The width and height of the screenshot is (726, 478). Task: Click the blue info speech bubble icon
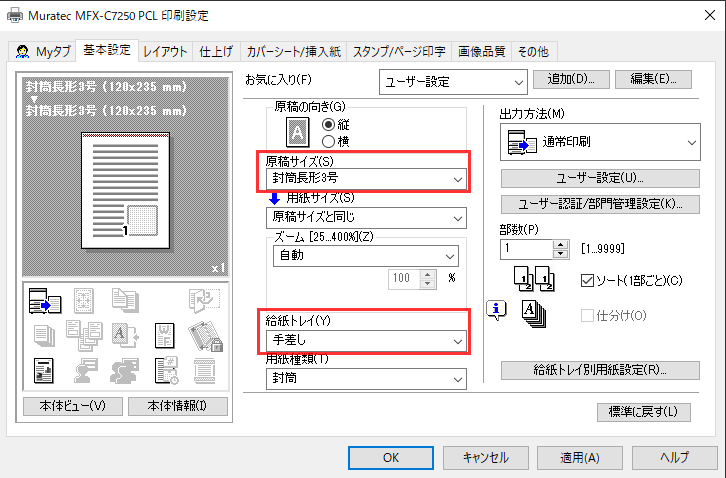click(x=496, y=310)
